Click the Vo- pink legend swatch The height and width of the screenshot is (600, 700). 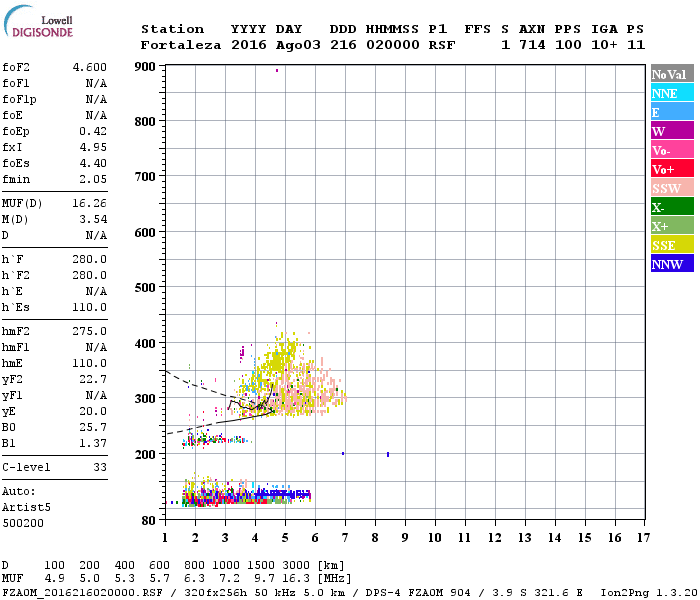pyautogui.click(x=672, y=150)
